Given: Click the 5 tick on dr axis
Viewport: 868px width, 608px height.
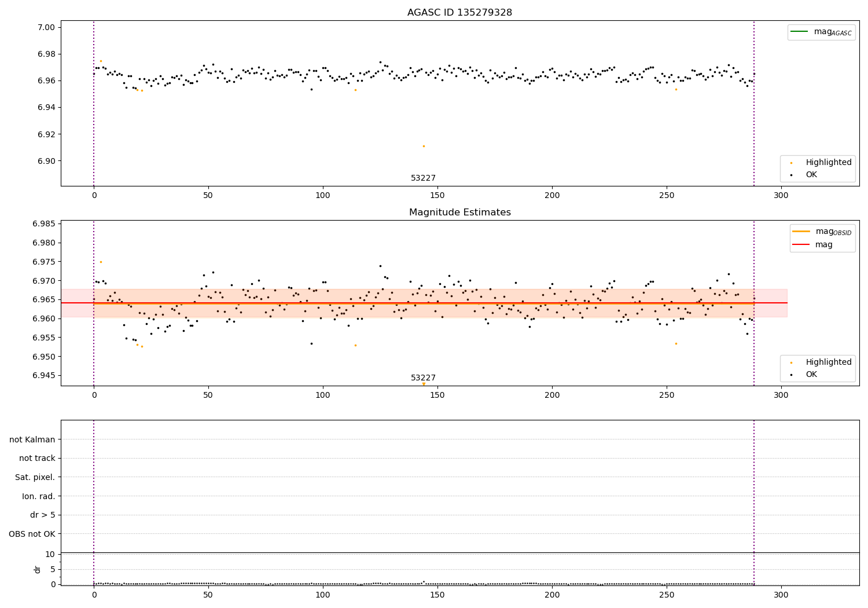Looking at the screenshot, I should coord(53,569).
